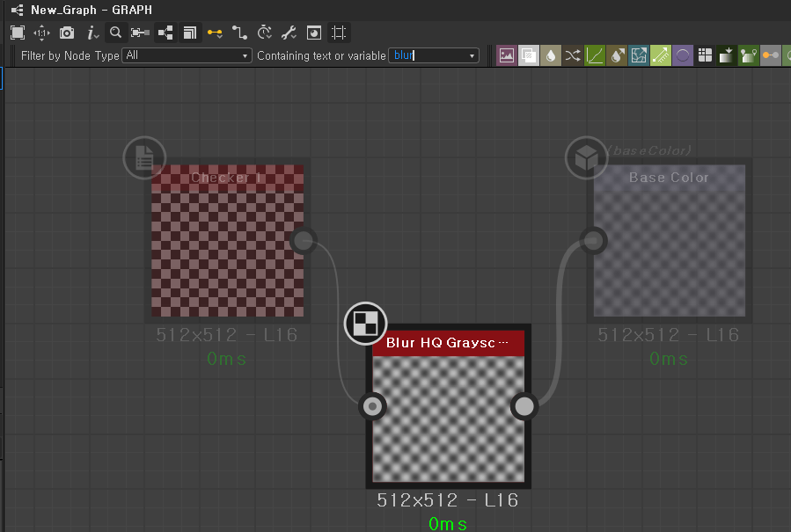Open the search text history dropdown arrow
791x532 pixels.
(472, 55)
